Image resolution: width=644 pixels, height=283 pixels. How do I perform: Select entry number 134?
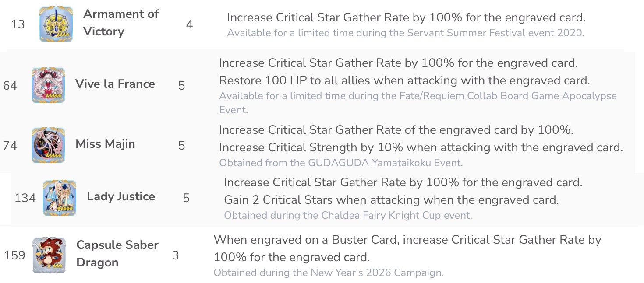(25, 198)
